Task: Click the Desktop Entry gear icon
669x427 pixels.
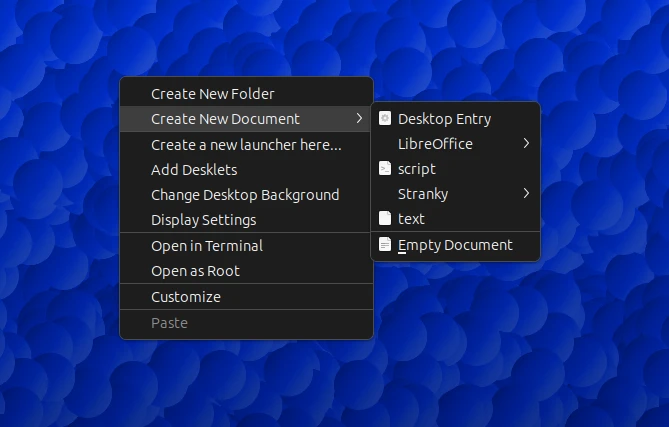Action: point(385,119)
